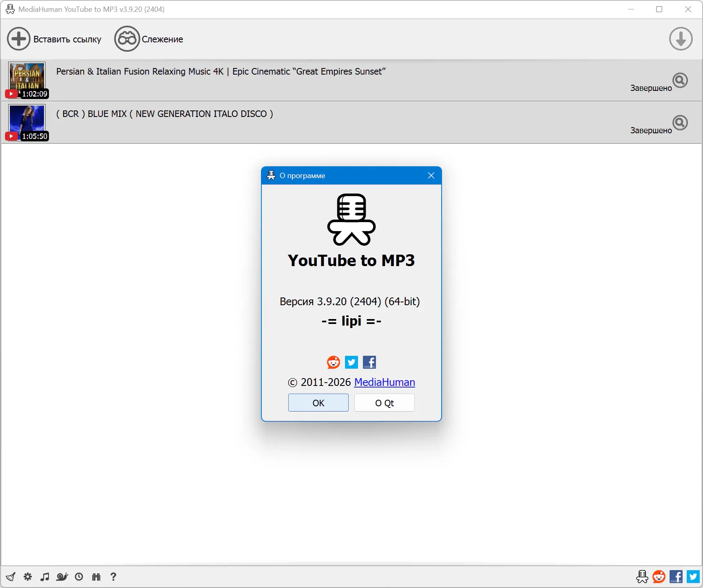The image size is (703, 588).
Task: Click the "-= lipi =-" text
Action: click(x=351, y=321)
